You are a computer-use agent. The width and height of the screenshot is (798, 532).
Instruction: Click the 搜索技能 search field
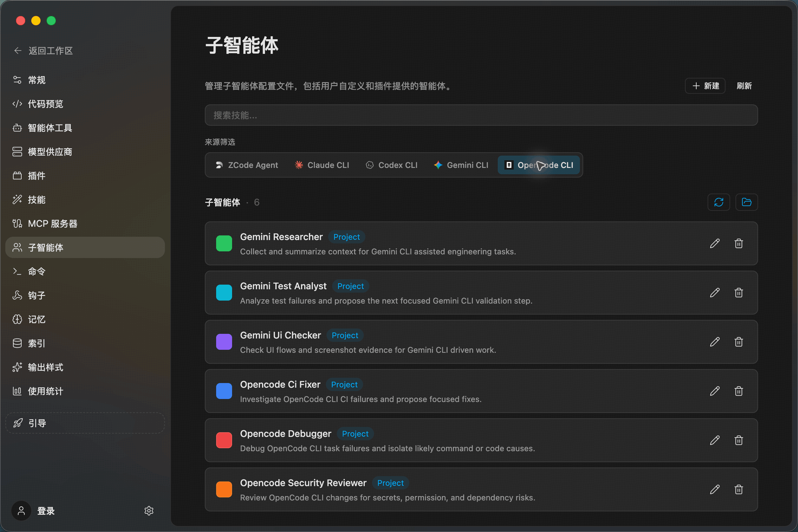[x=481, y=115]
